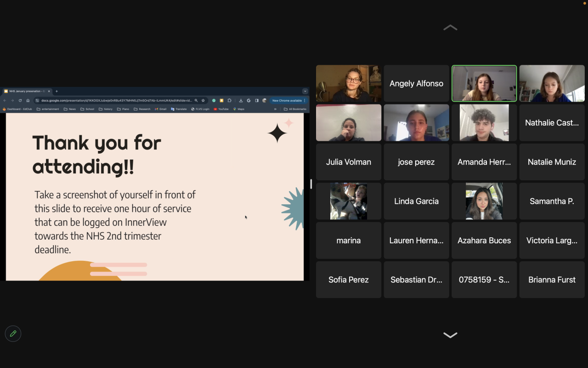Go back in the shared Chrome window
This screenshot has height=368, width=588.
[5, 100]
